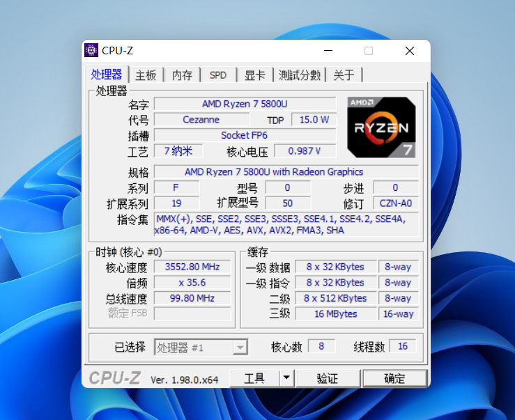This screenshot has height=420, width=515.
Task: Select the 处理器 tab
Action: tap(107, 75)
